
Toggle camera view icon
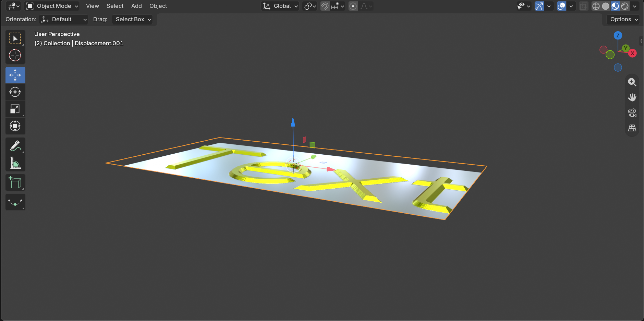[x=632, y=112]
